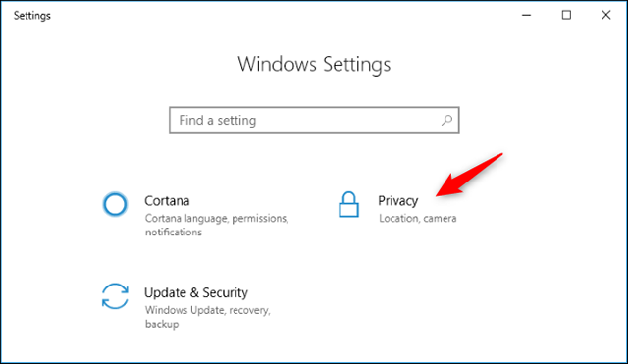Click the Windows Settings heading
This screenshot has width=628, height=364.
314,64
